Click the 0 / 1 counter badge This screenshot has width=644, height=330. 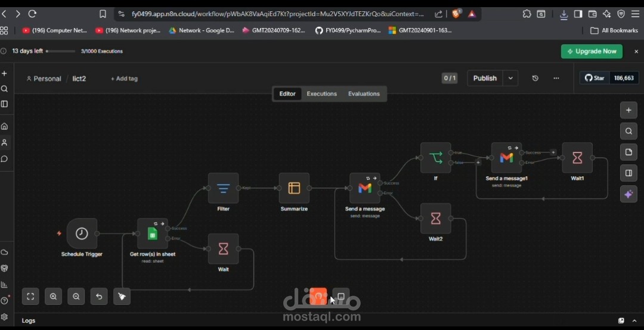point(450,78)
